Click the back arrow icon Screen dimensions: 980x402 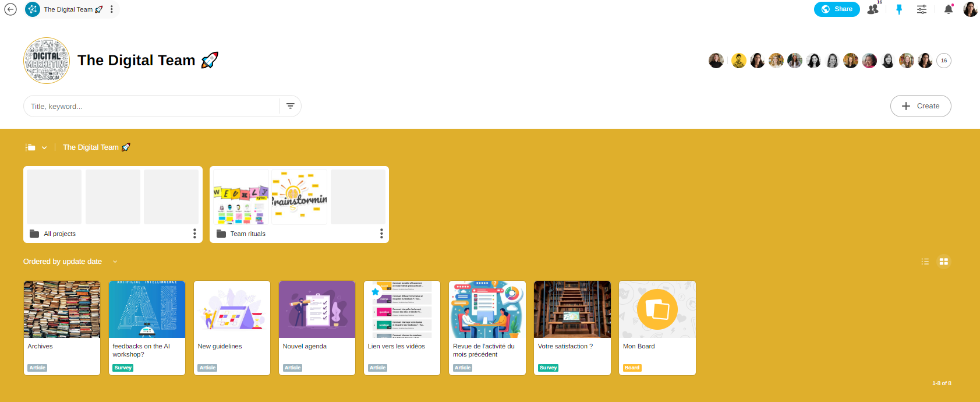tap(10, 9)
